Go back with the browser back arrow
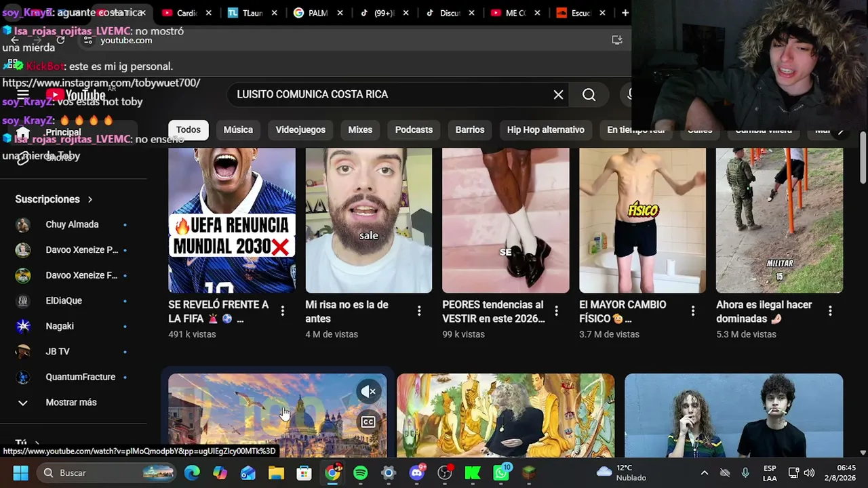 point(14,40)
